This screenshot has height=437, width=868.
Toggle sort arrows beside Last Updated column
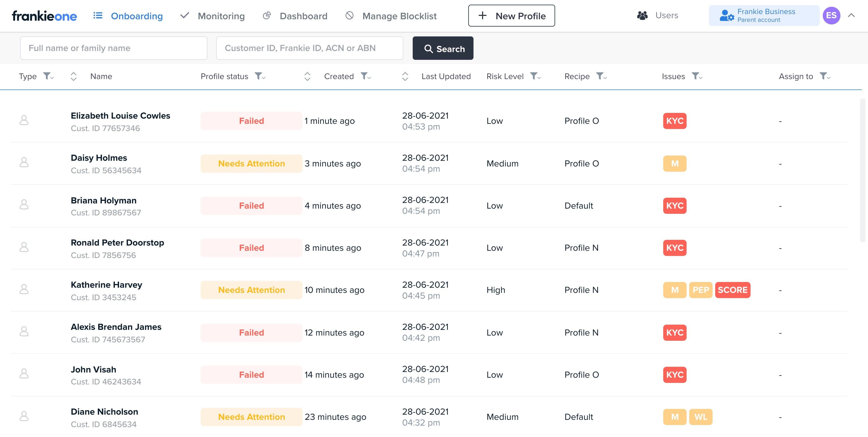(x=405, y=76)
